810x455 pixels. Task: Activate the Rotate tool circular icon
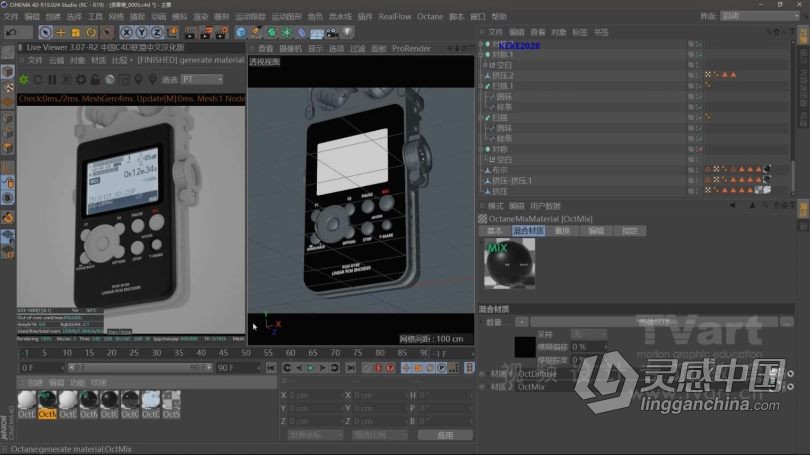click(x=91, y=33)
